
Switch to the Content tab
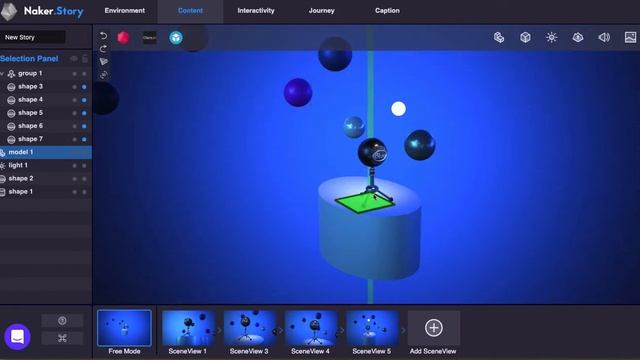[x=190, y=11]
